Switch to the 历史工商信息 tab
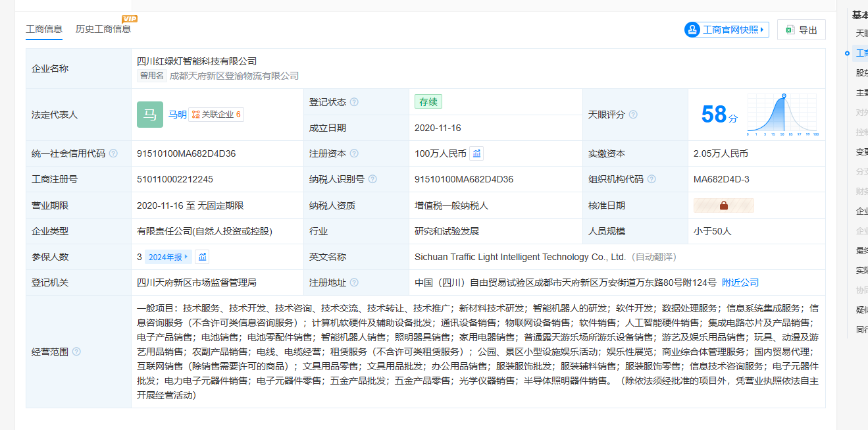This screenshot has width=868, height=430. pyautogui.click(x=103, y=29)
